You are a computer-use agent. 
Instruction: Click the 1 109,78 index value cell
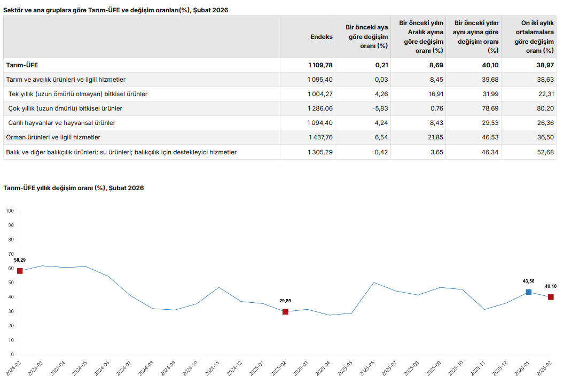click(320, 65)
